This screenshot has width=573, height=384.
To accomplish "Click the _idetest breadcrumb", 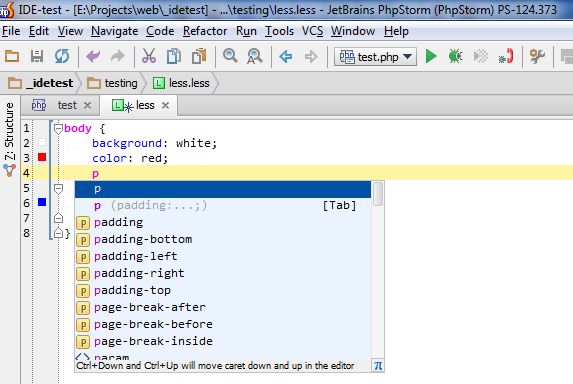I will [x=41, y=83].
